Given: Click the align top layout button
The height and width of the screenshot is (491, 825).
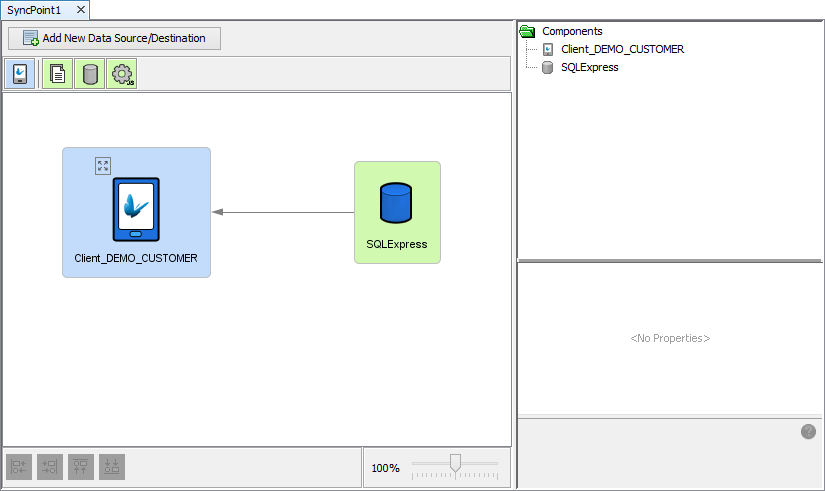Looking at the screenshot, I should pyautogui.click(x=81, y=466).
